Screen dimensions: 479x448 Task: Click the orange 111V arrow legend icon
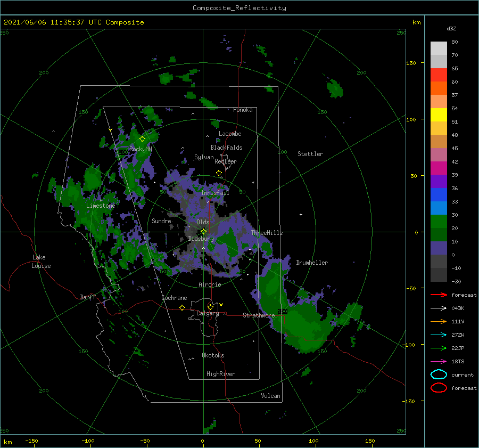pyautogui.click(x=439, y=321)
